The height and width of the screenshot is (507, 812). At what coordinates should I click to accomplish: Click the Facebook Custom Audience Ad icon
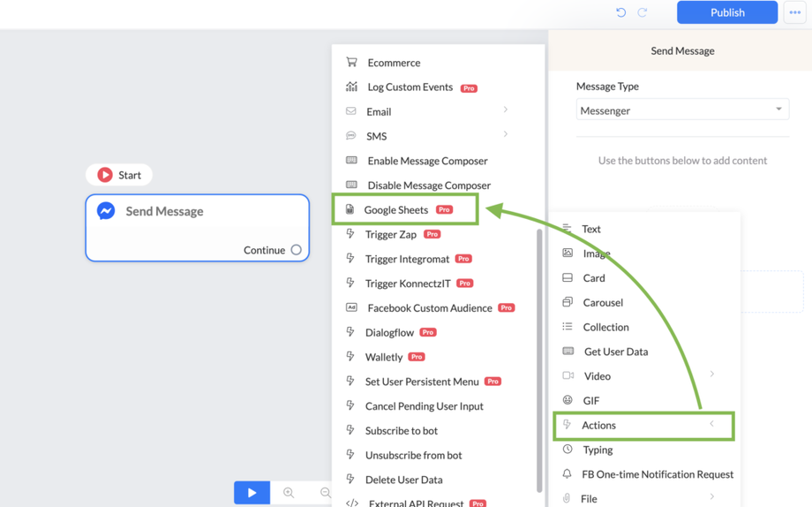(x=351, y=307)
